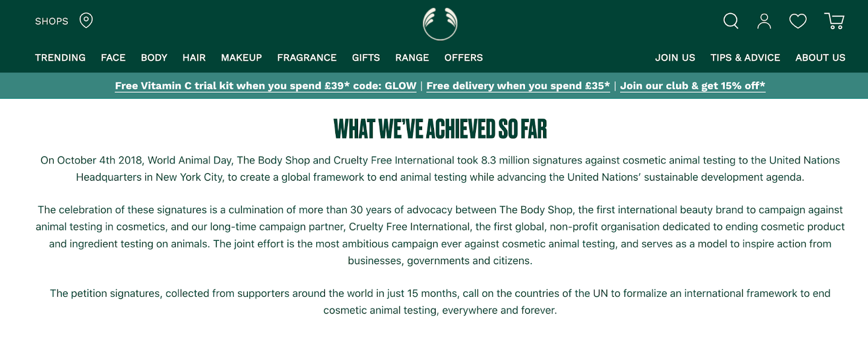Open the TRENDING menu

click(60, 58)
